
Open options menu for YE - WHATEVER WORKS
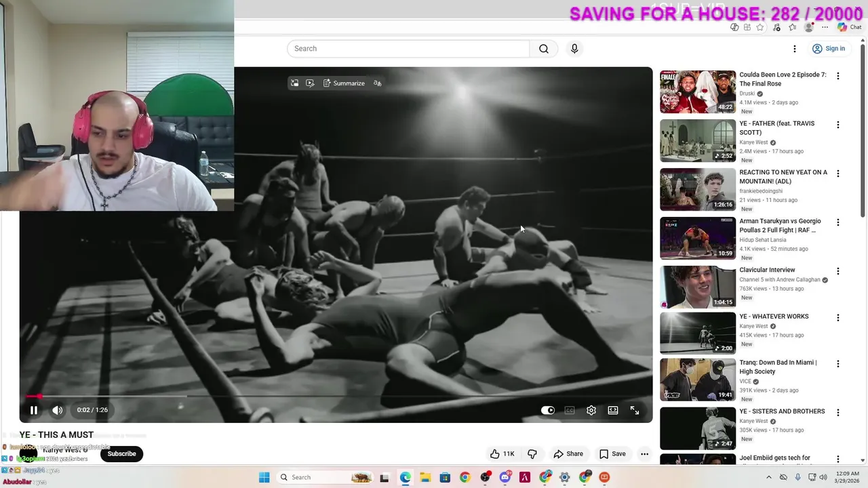tap(838, 317)
